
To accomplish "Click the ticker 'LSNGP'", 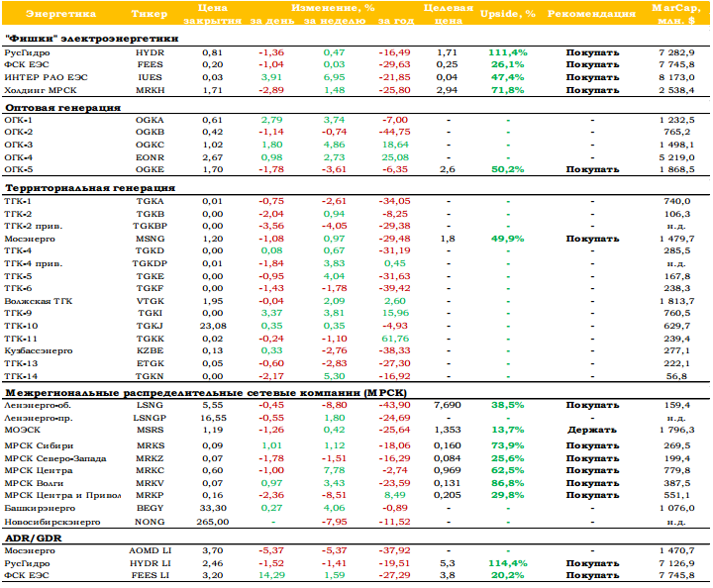I will click(150, 418).
